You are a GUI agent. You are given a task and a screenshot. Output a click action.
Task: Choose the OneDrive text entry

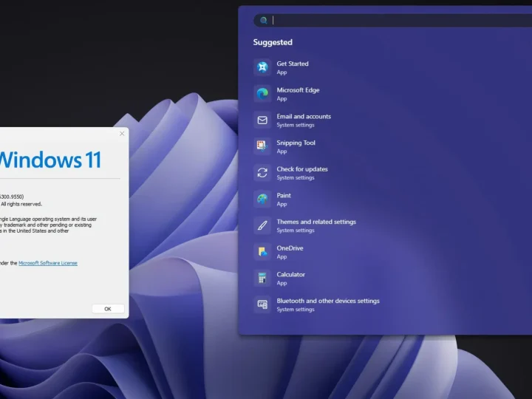coord(290,248)
